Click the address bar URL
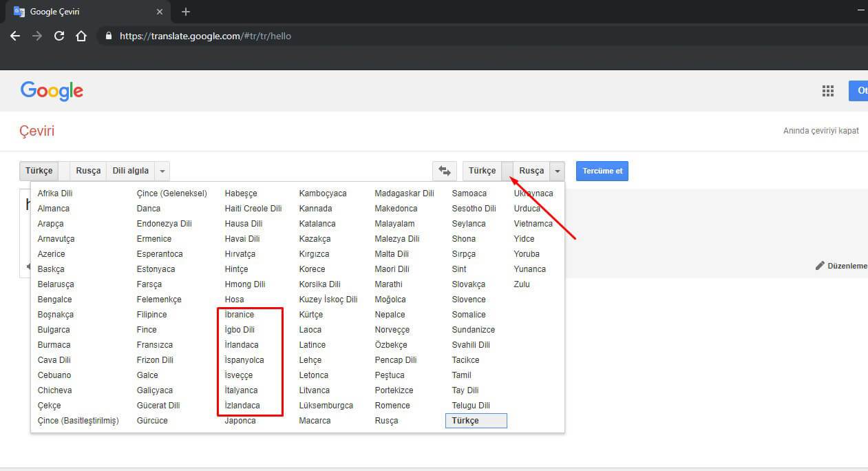 point(205,36)
